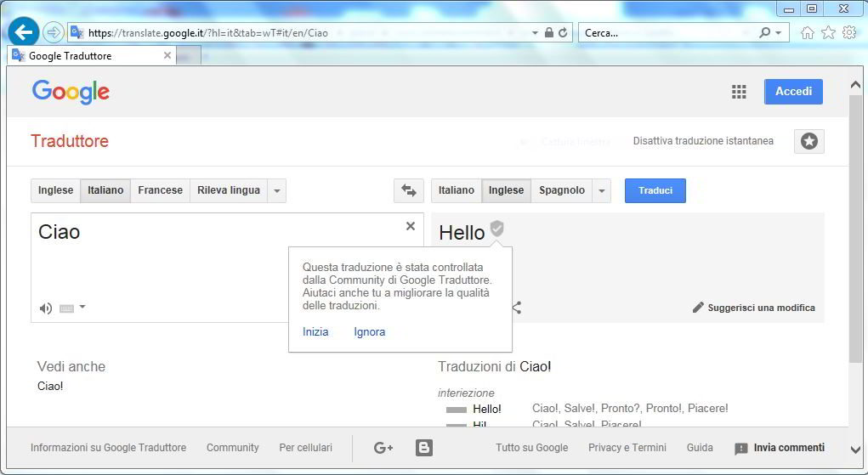The width and height of the screenshot is (868, 475).
Task: Open the browser home page icon
Action: coord(808,32)
